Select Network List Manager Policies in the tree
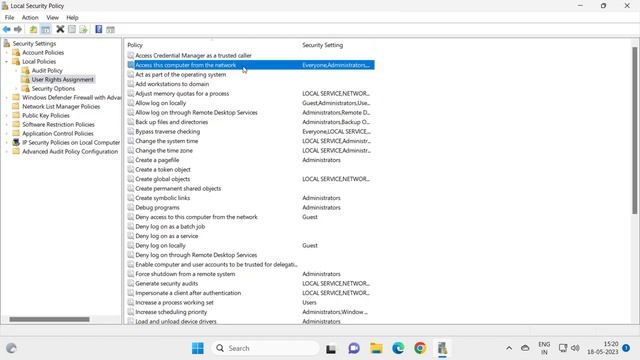This screenshot has height=360, width=640. click(61, 107)
